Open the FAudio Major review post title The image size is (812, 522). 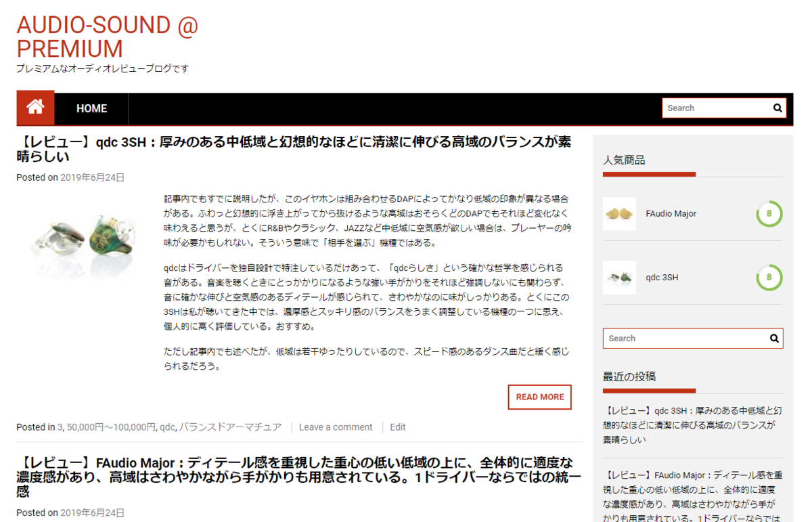(x=299, y=477)
